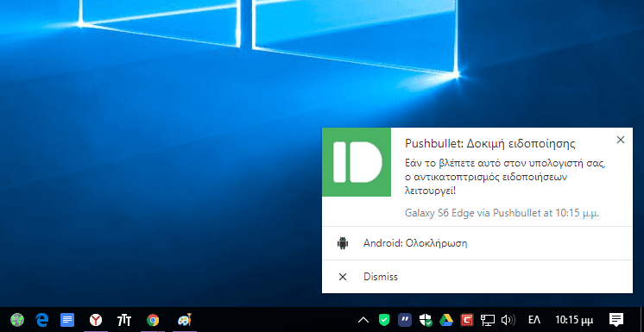The width and height of the screenshot is (644, 332).
Task: Change input language via ΕΛ indicator
Action: [534, 320]
